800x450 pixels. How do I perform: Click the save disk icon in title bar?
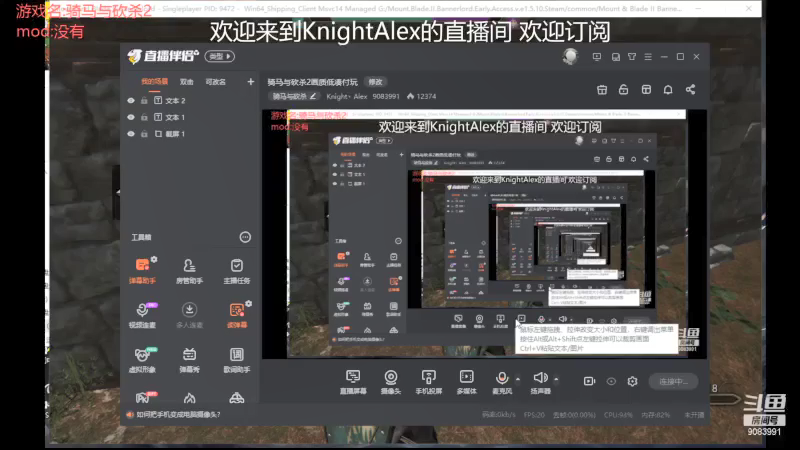coord(616,57)
